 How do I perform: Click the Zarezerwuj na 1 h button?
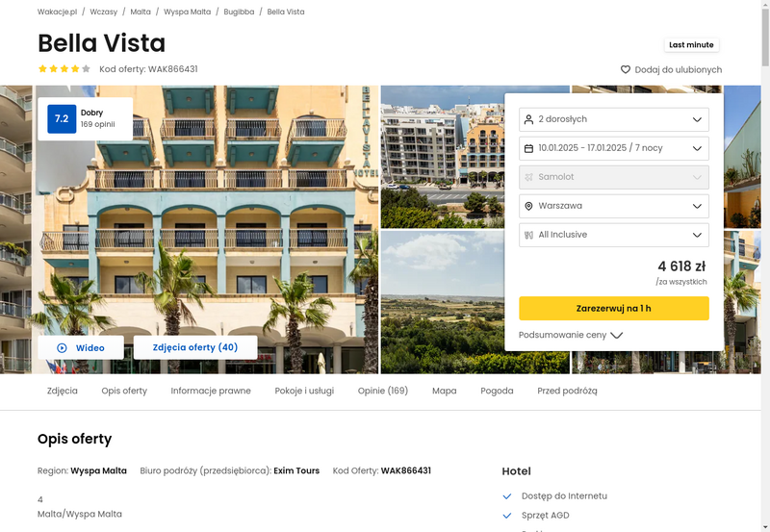(614, 308)
